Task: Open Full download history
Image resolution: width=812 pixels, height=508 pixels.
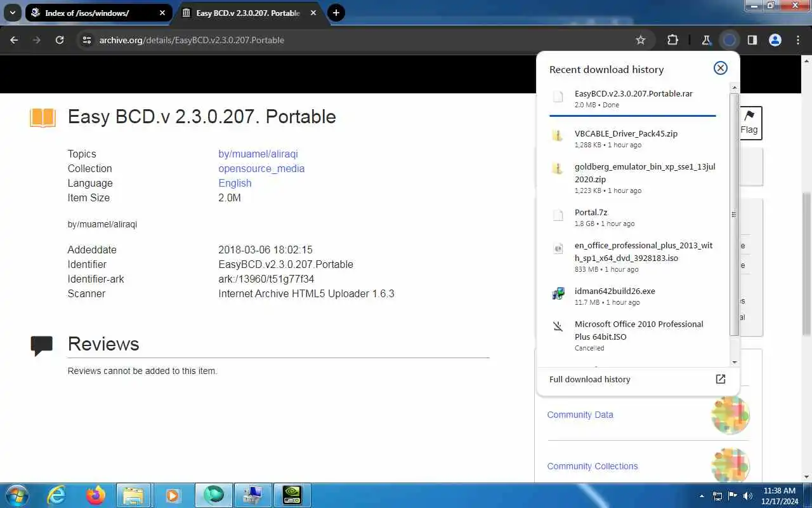Action: click(x=638, y=379)
